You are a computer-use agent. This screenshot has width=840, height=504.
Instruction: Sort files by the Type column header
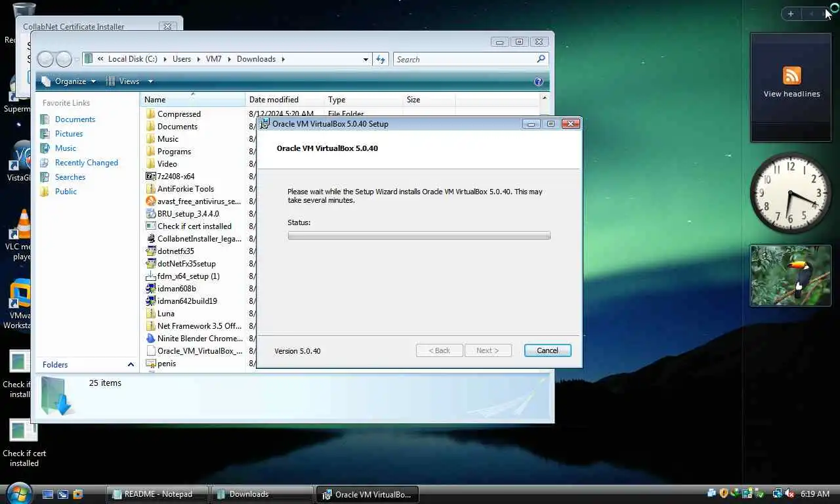coord(364,100)
